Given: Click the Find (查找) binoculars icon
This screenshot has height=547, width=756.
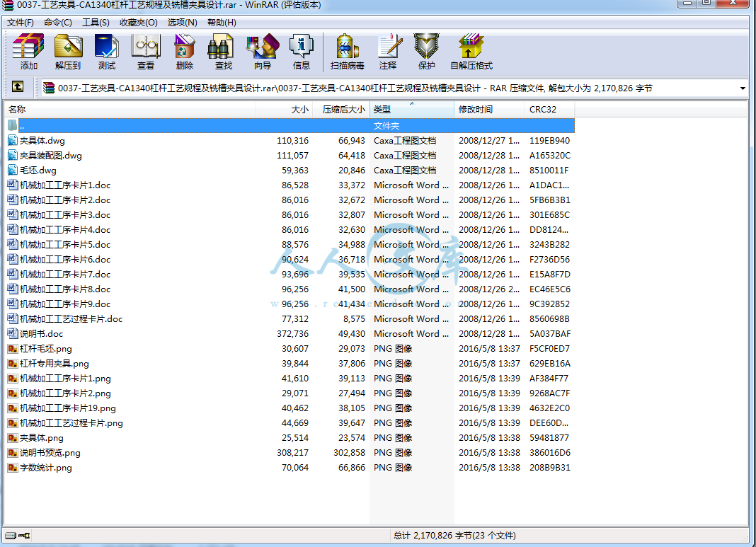Looking at the screenshot, I should (223, 51).
